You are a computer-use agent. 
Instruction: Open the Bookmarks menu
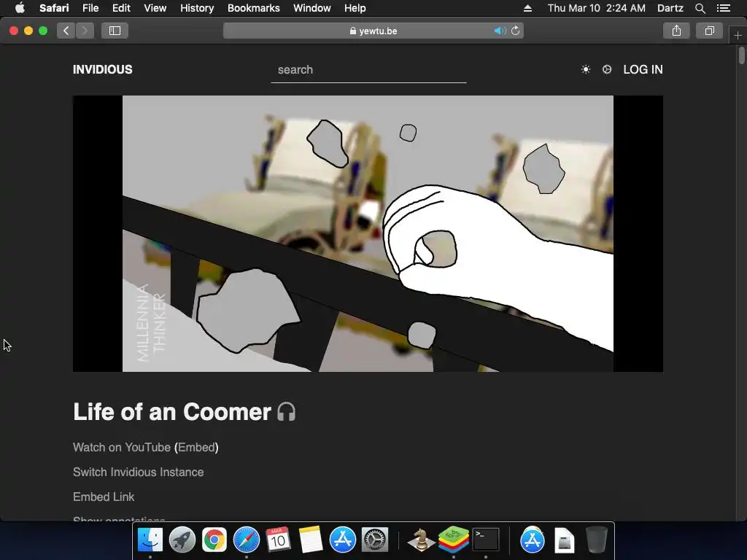(x=253, y=8)
